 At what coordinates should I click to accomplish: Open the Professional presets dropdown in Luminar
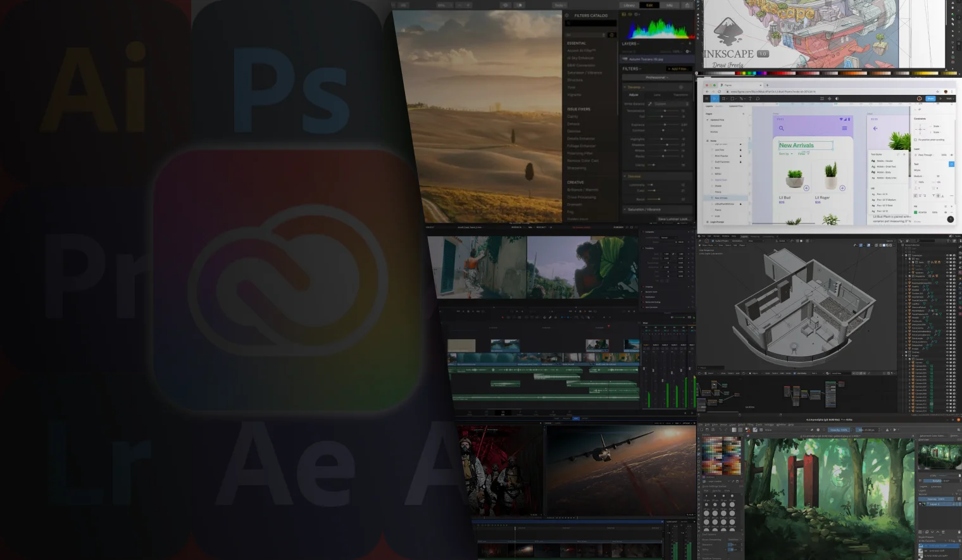point(657,77)
